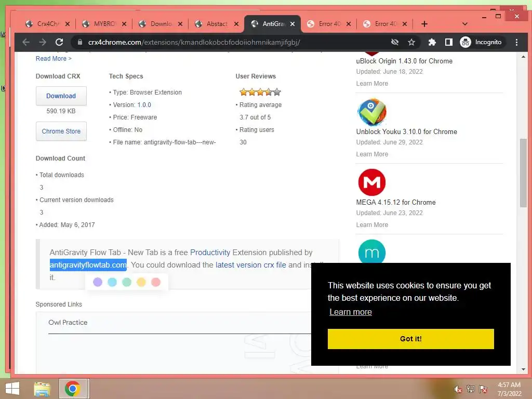The height and width of the screenshot is (399, 532).
Task: Bookmark this page with the star icon
Action: click(411, 42)
